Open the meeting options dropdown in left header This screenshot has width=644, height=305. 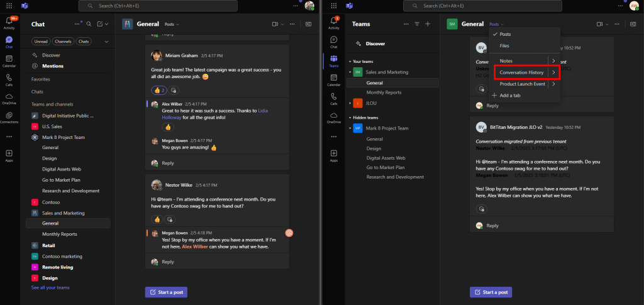pyautogui.click(x=282, y=25)
